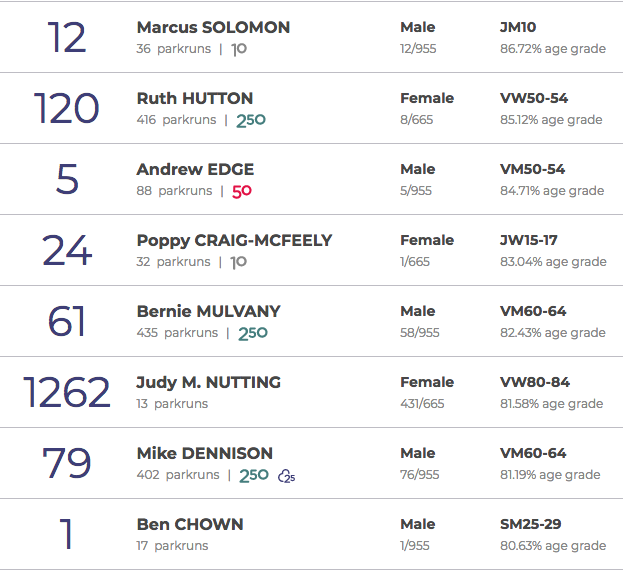623x571 pixels.
Task: Open Judy M. NUTTING's athlete profile
Action: click(x=208, y=382)
